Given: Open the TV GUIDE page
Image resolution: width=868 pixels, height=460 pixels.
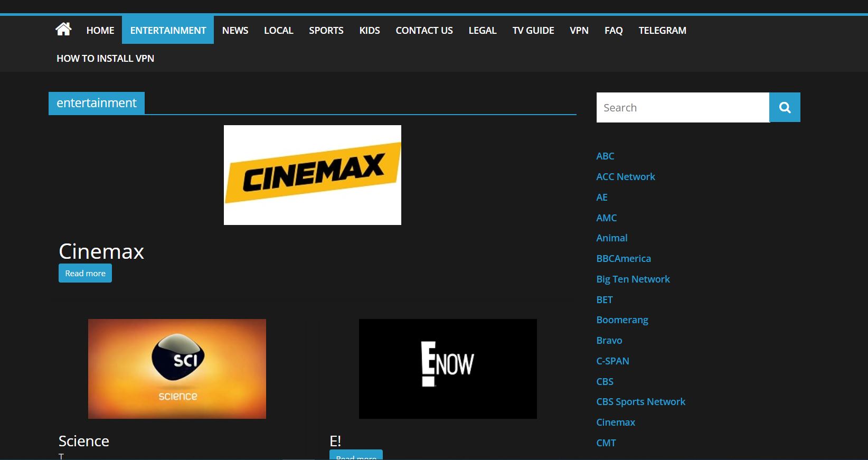Looking at the screenshot, I should tap(533, 30).
